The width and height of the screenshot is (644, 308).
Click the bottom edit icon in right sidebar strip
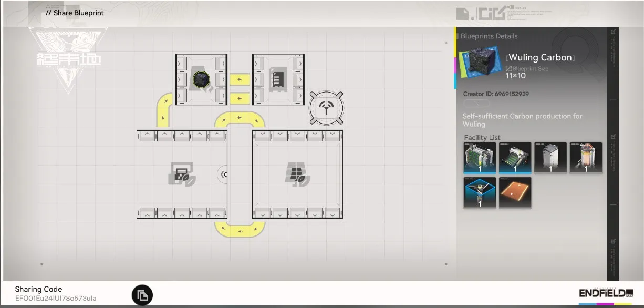[x=612, y=241]
